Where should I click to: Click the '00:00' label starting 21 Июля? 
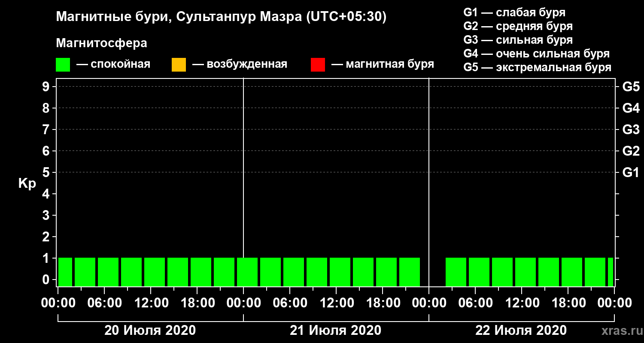(243, 303)
